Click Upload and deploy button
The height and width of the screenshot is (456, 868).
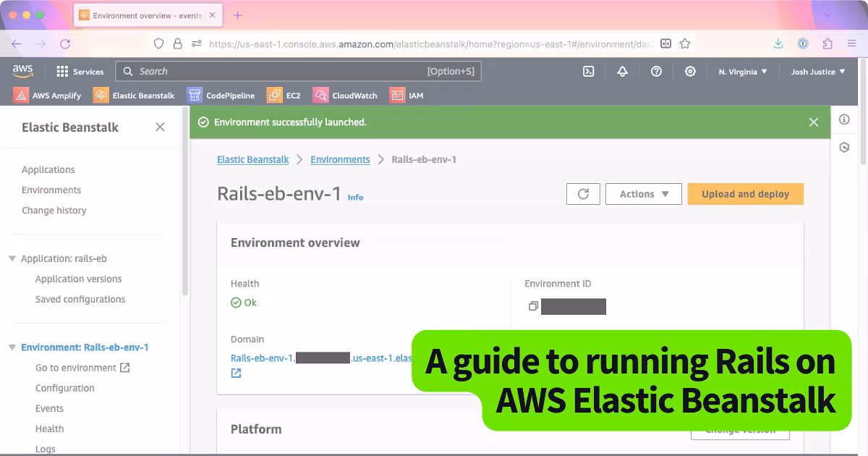pos(746,194)
